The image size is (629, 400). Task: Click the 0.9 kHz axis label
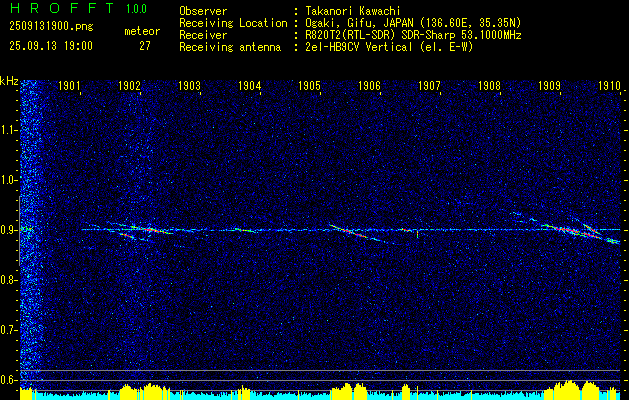(7, 230)
